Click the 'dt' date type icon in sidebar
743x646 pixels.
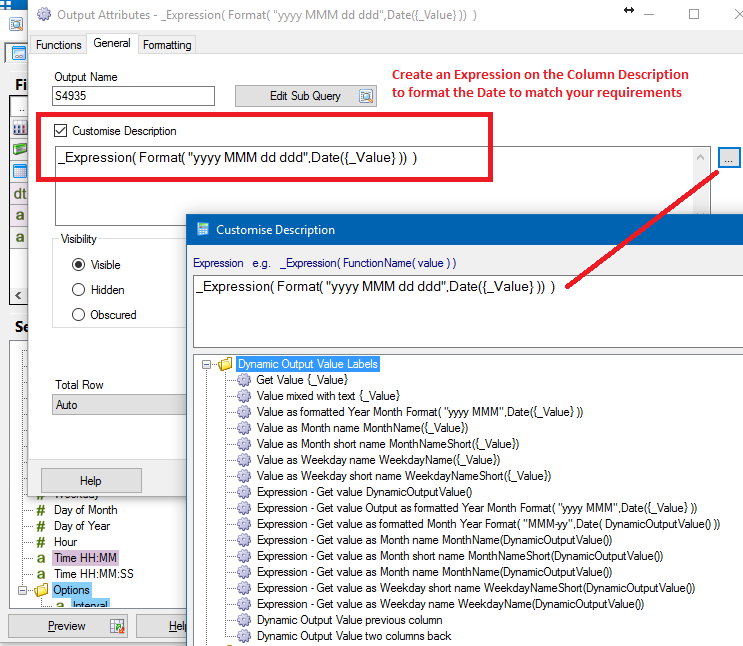point(19,193)
